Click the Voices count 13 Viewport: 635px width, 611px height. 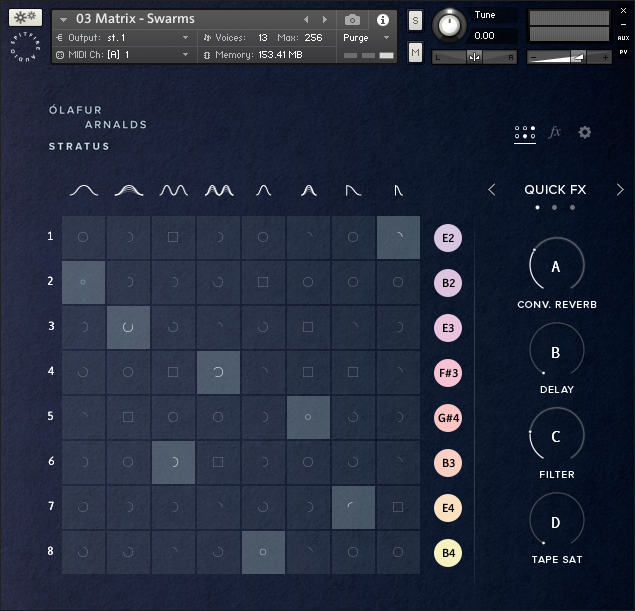tap(263, 38)
